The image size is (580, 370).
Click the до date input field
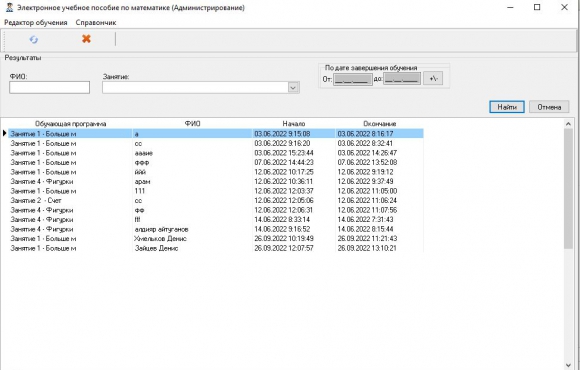[x=402, y=78]
